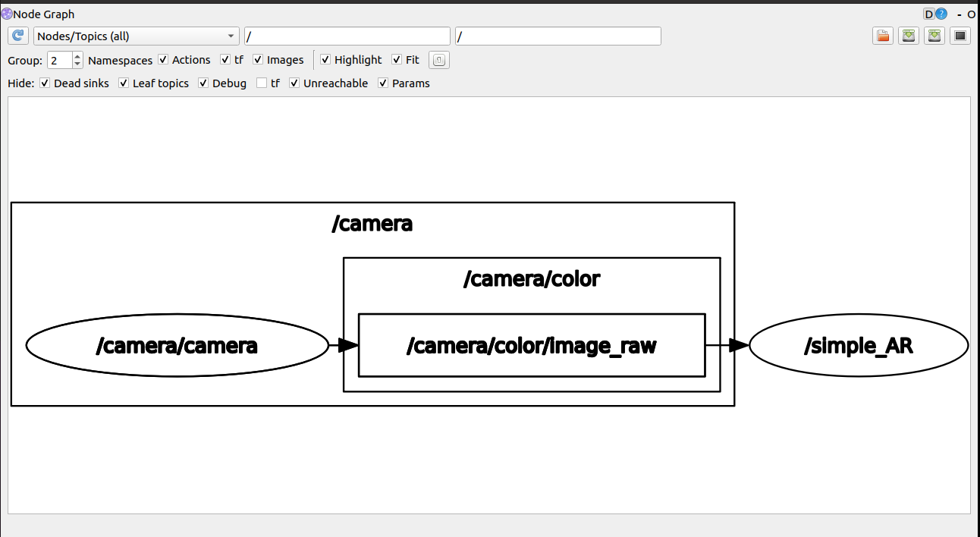
Task: Select the /camera/color/image_raw topic box
Action: (x=532, y=346)
